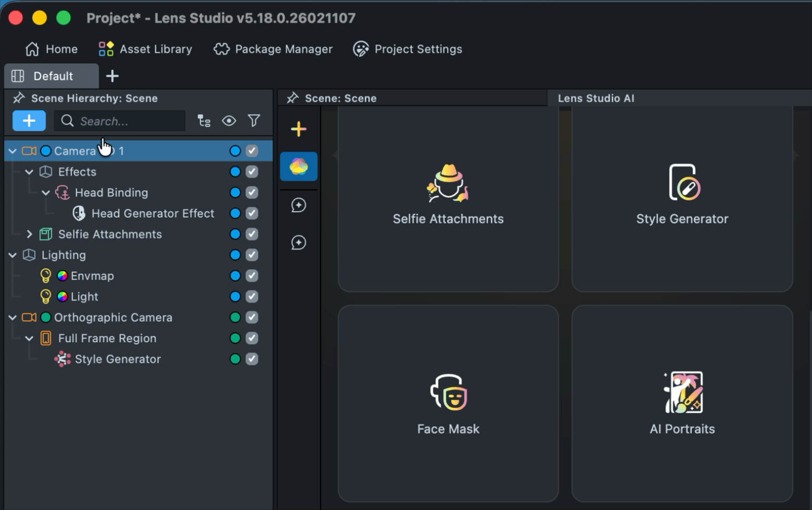Click the blue add scene object button
This screenshot has height=510, width=812.
pos(29,121)
